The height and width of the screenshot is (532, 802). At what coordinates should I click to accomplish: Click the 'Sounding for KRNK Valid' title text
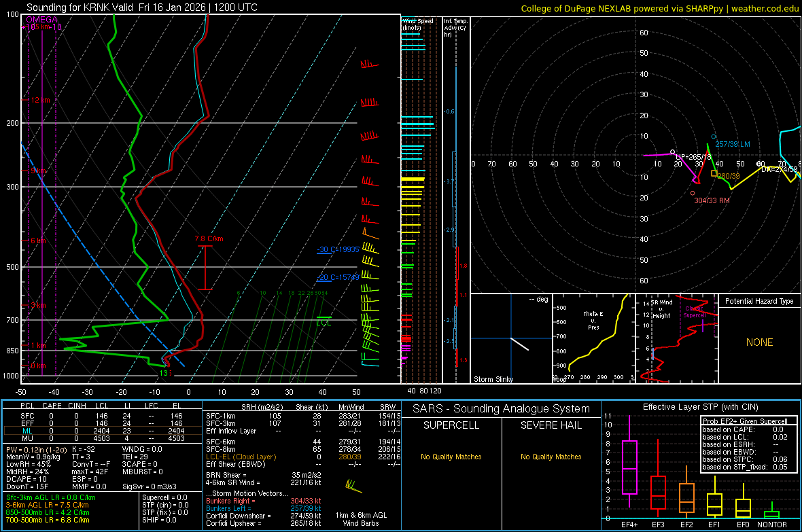click(80, 7)
